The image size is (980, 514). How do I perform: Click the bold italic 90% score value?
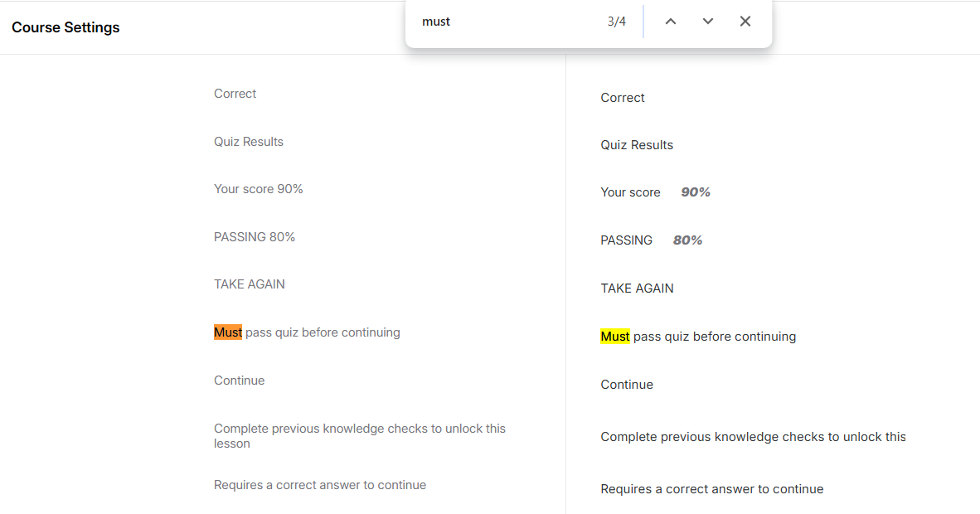[x=696, y=192]
